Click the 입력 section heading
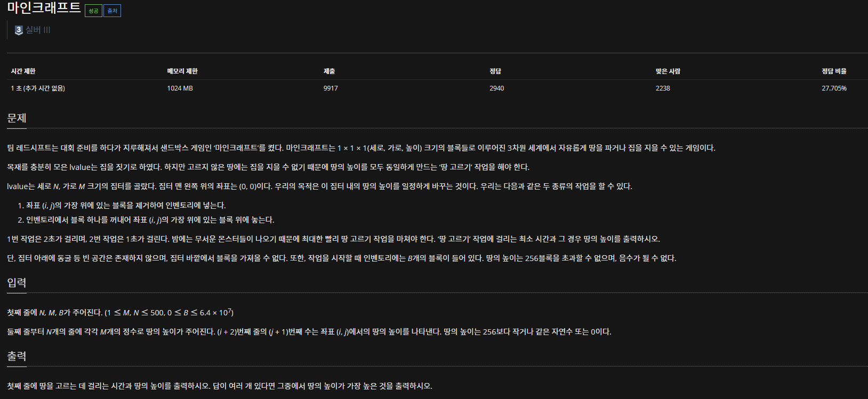Screen dimensions: 868x399 pos(17,283)
